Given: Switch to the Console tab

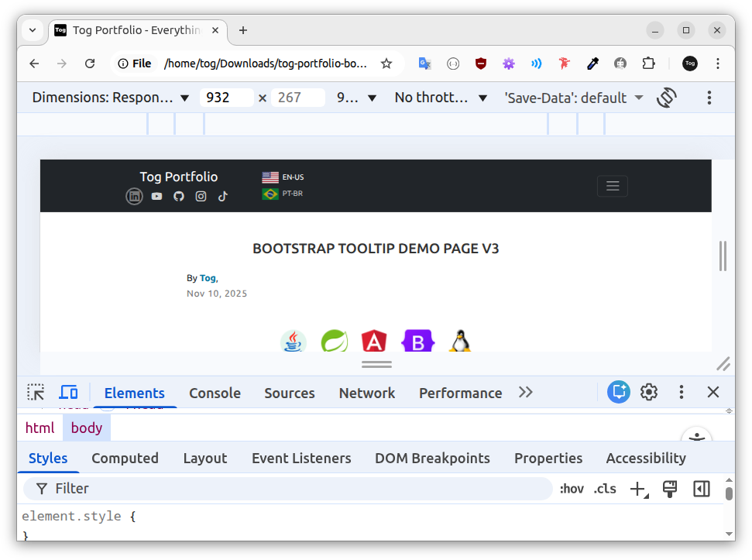Looking at the screenshot, I should [x=215, y=393].
